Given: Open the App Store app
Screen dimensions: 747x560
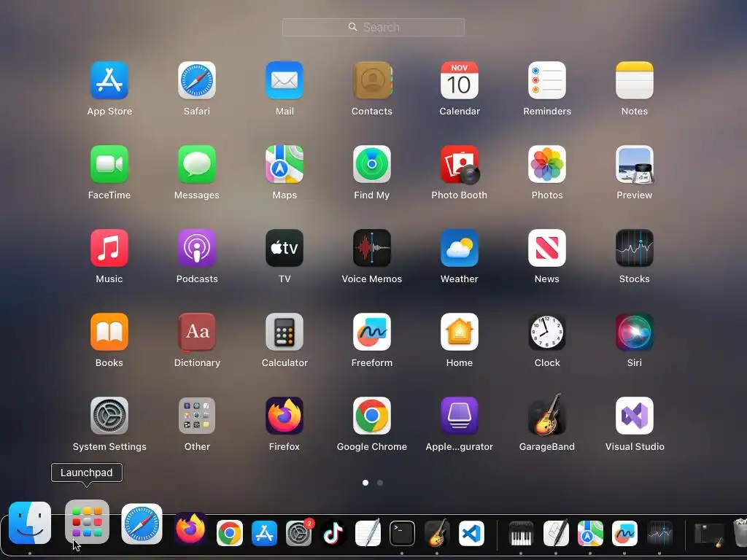Looking at the screenshot, I should click(x=109, y=80).
